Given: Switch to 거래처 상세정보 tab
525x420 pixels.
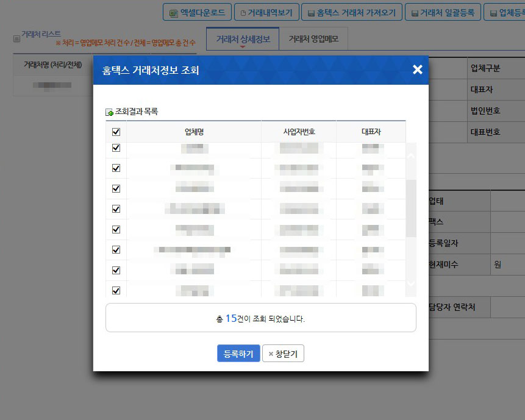Looking at the screenshot, I should coord(243,39).
